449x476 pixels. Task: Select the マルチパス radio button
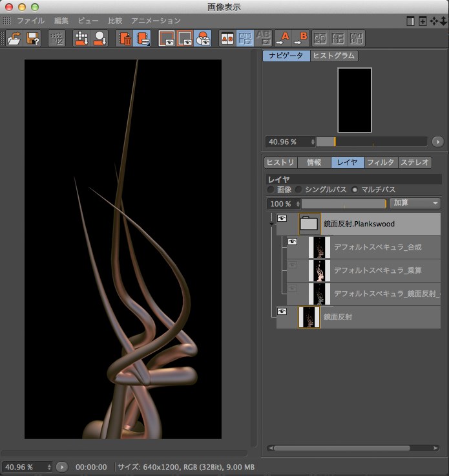coord(355,190)
